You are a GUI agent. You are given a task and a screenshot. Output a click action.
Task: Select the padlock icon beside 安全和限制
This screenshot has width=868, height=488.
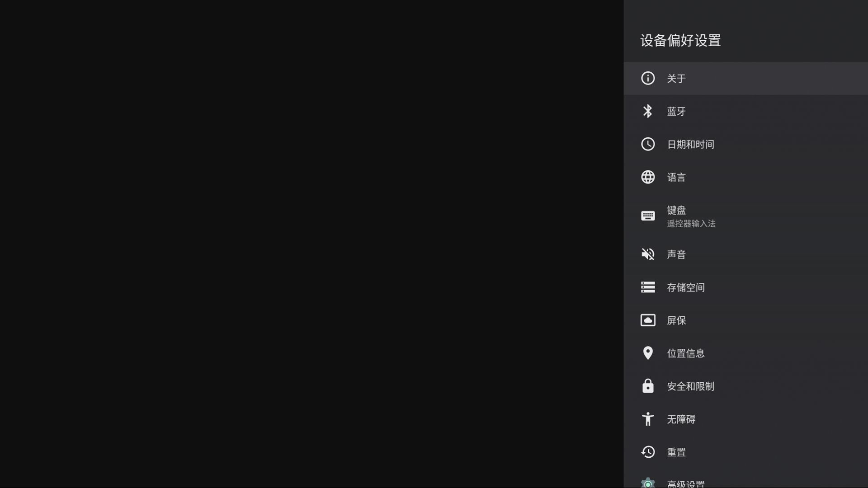(648, 386)
